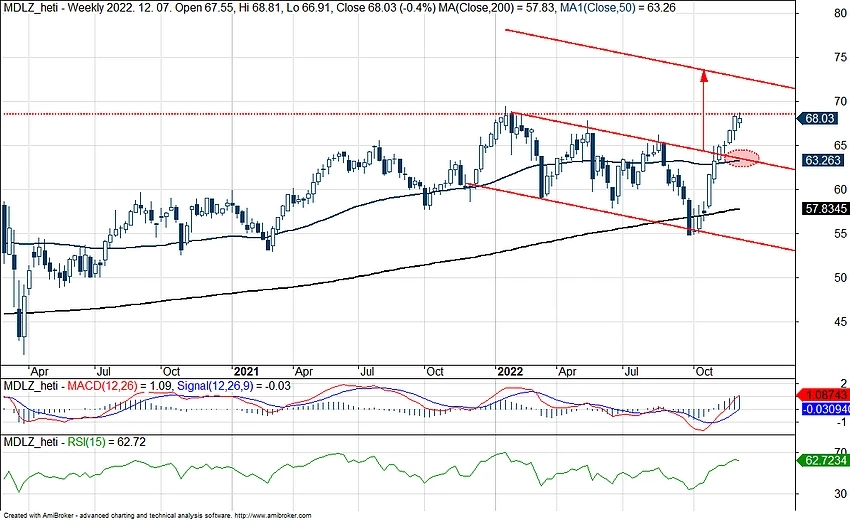Click the 2022 year label on time axis
850x520 pixels.
[x=510, y=372]
